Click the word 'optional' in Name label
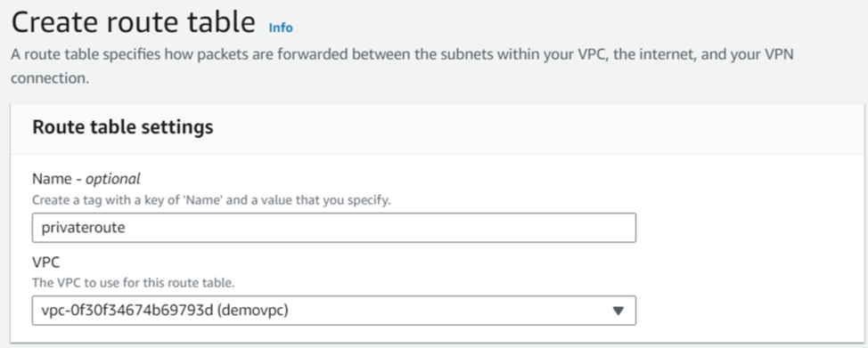This screenshot has width=868, height=348. tap(113, 179)
